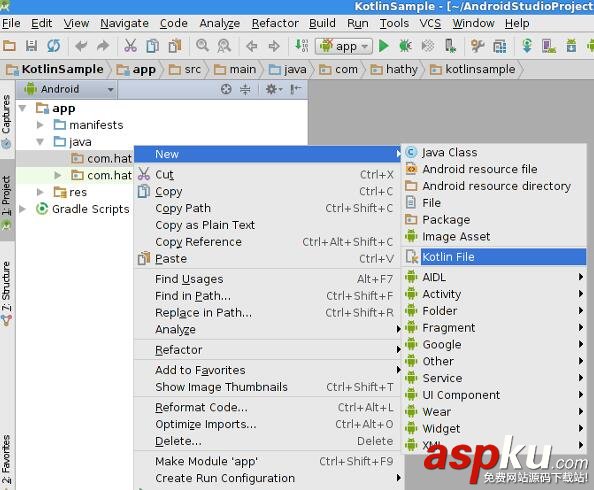The height and width of the screenshot is (490, 594).
Task: Select Java Class in New submenu
Action: (495, 152)
